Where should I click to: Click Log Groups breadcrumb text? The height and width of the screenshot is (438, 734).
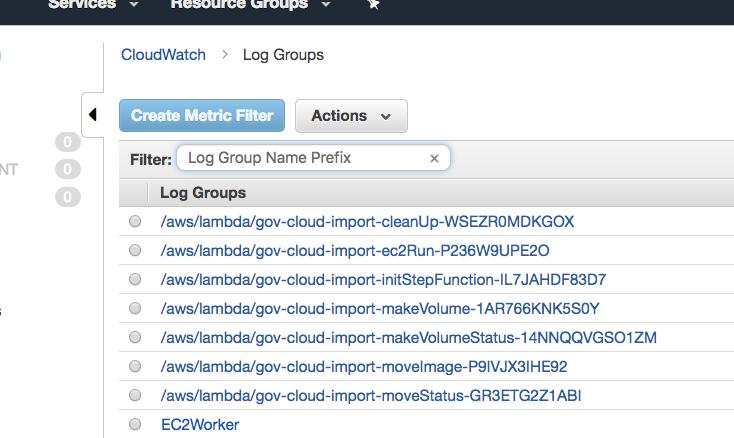pos(283,55)
